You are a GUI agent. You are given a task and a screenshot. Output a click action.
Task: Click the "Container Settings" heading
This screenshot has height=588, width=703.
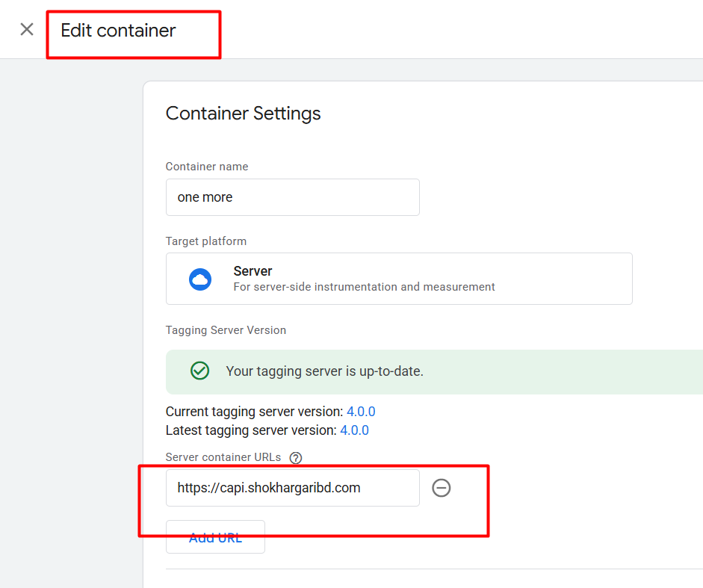click(x=243, y=114)
